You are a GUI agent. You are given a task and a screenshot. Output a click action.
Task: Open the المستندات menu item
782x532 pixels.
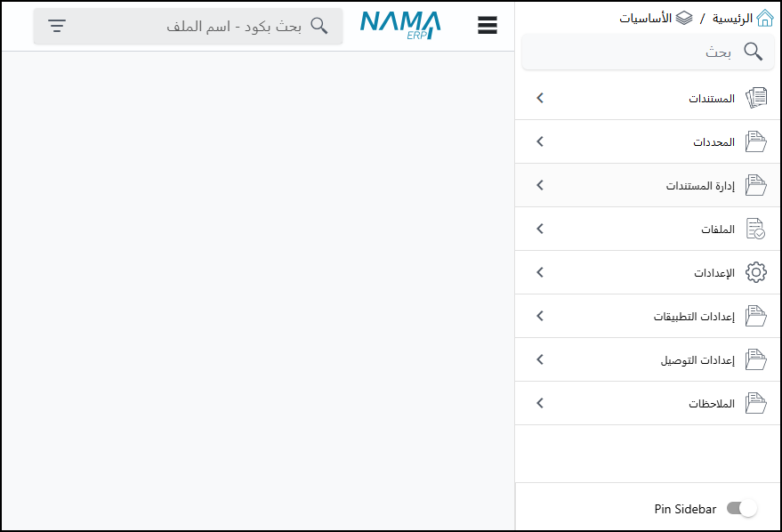point(711,98)
